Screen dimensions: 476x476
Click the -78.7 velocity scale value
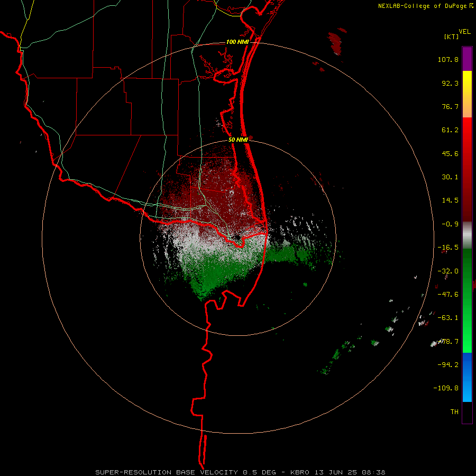[448, 342]
